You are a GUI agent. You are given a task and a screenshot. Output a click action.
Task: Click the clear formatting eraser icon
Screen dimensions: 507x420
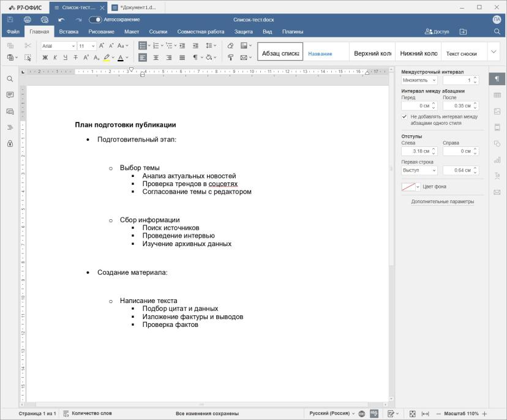pyautogui.click(x=230, y=45)
